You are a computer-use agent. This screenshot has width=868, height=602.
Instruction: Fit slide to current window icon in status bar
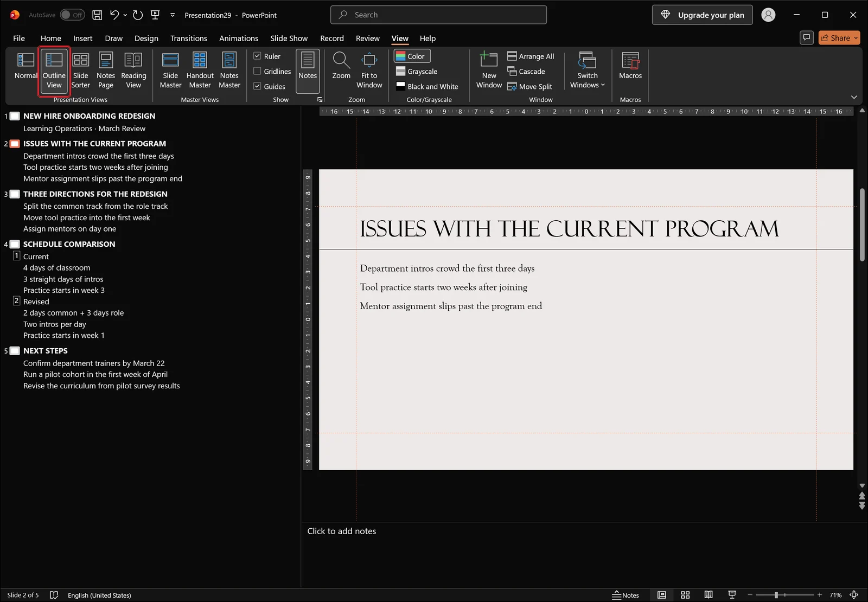854,595
